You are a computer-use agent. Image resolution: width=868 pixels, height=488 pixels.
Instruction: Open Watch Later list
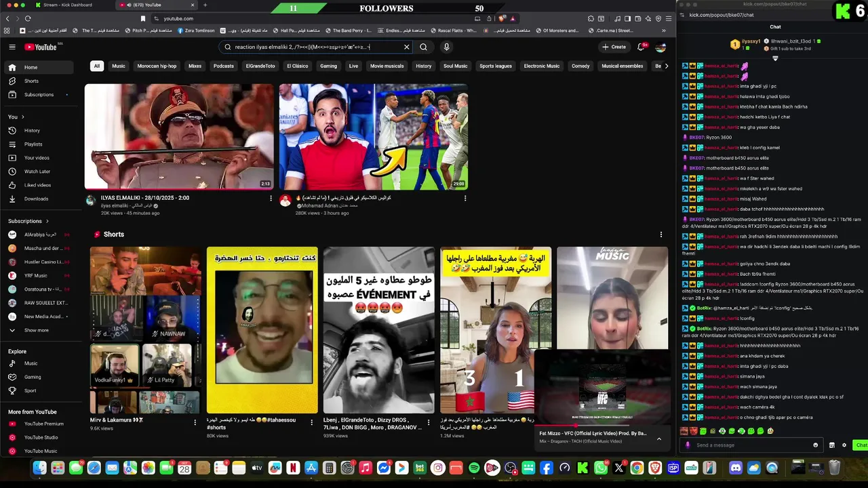click(x=39, y=171)
